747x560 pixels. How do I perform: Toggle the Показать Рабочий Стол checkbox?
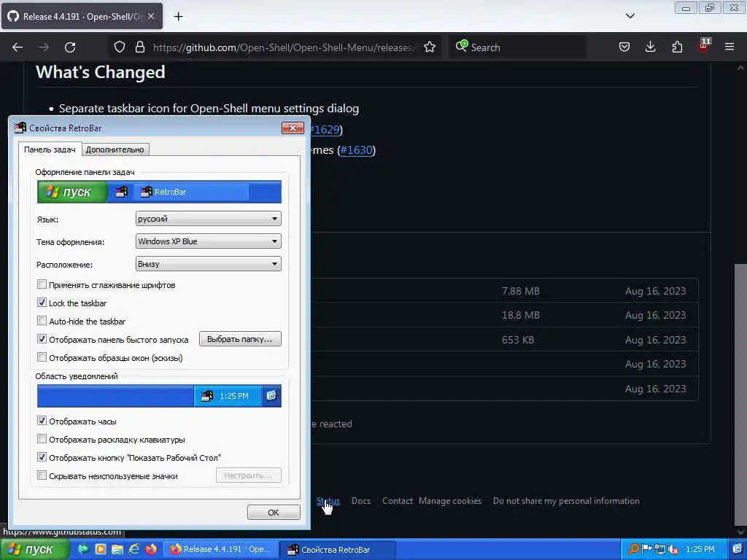tap(42, 457)
